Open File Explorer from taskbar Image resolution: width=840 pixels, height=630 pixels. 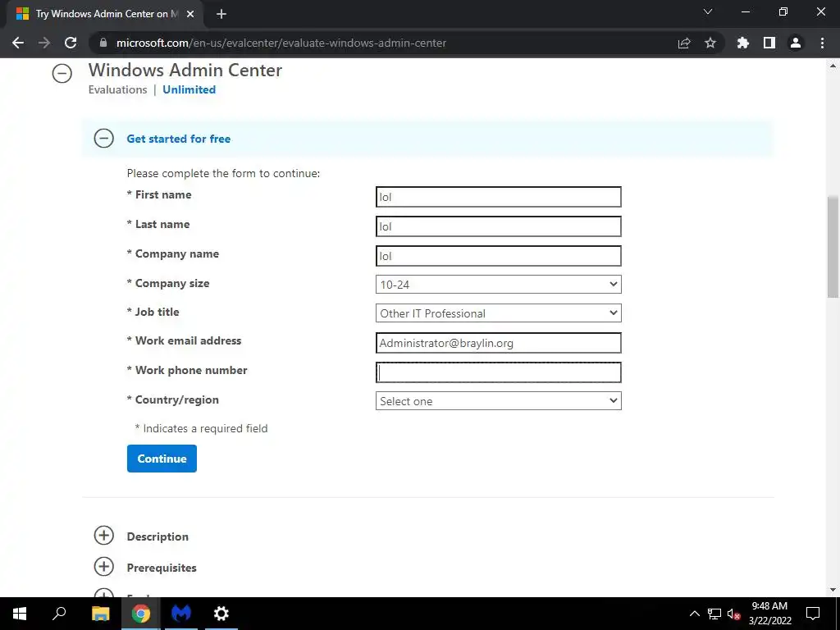coord(100,614)
